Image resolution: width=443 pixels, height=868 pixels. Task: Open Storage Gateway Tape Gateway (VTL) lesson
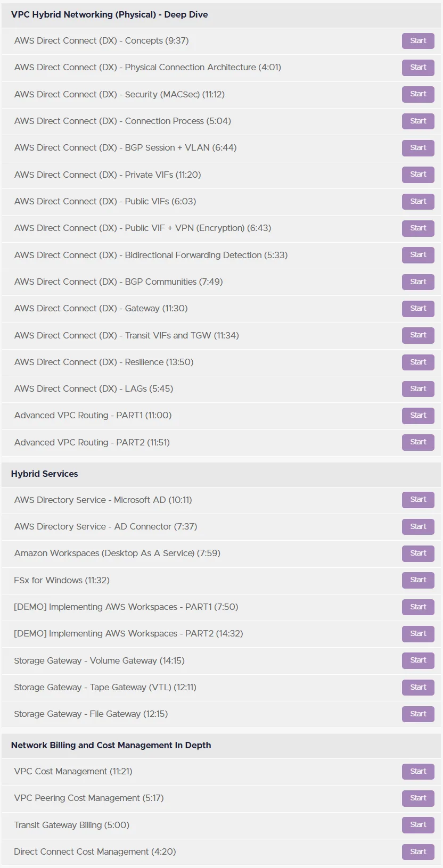pos(105,687)
